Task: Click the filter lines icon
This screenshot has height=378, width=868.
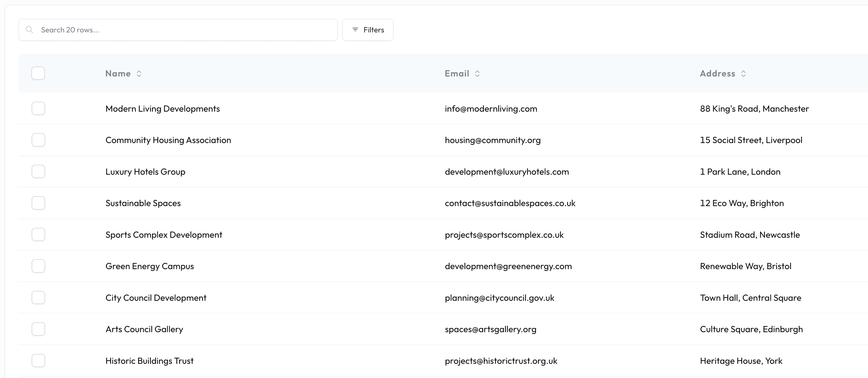Action: coord(355,30)
